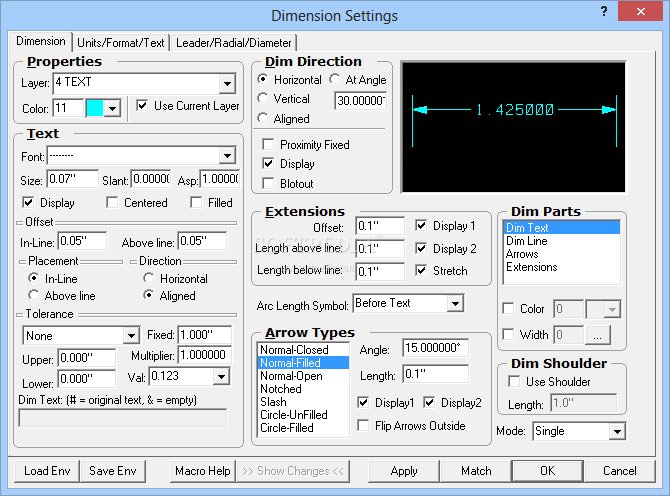Click the Load Env button

pyautogui.click(x=47, y=471)
